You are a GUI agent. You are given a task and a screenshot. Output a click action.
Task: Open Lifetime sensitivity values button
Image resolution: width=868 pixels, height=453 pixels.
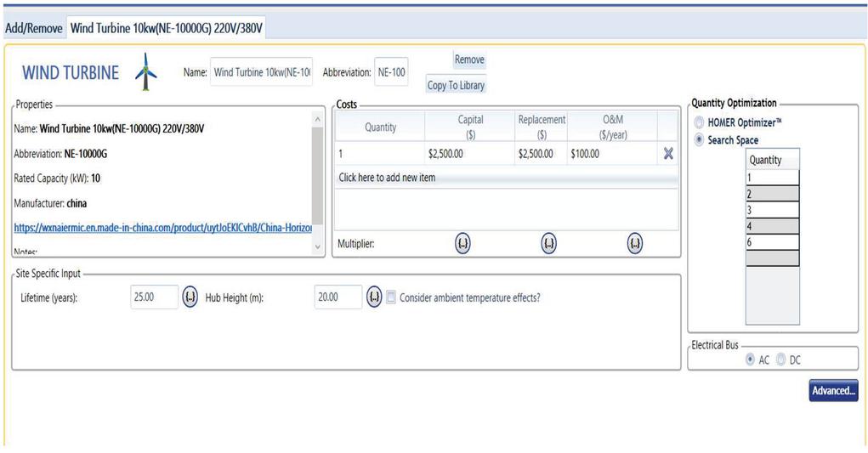click(190, 297)
